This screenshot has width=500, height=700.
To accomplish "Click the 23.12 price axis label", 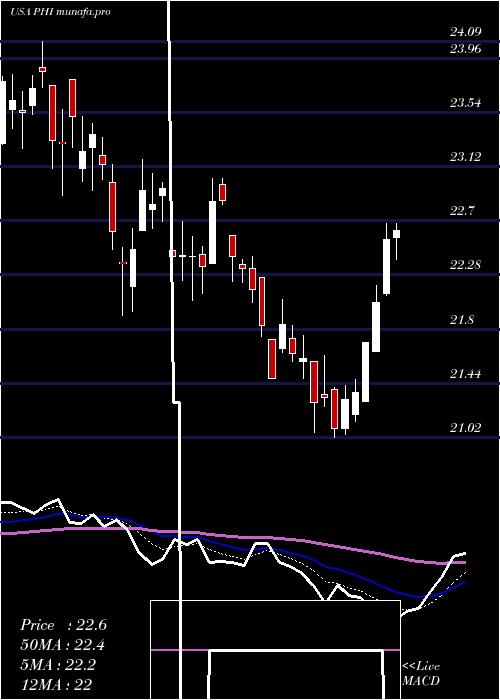I will pos(465,157).
